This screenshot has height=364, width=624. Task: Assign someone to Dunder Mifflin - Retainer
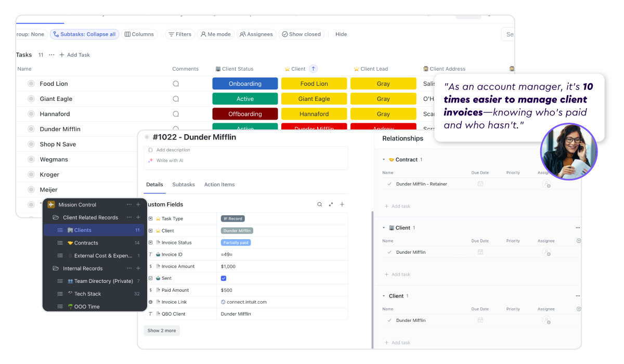546,184
